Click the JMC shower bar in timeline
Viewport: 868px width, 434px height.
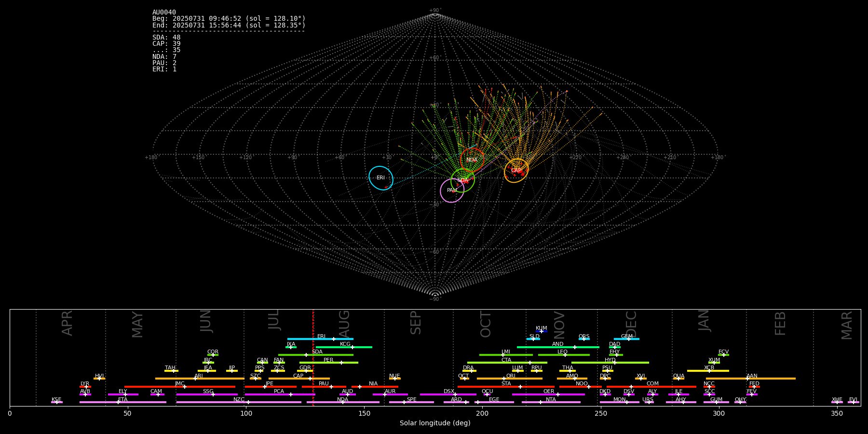(180, 386)
